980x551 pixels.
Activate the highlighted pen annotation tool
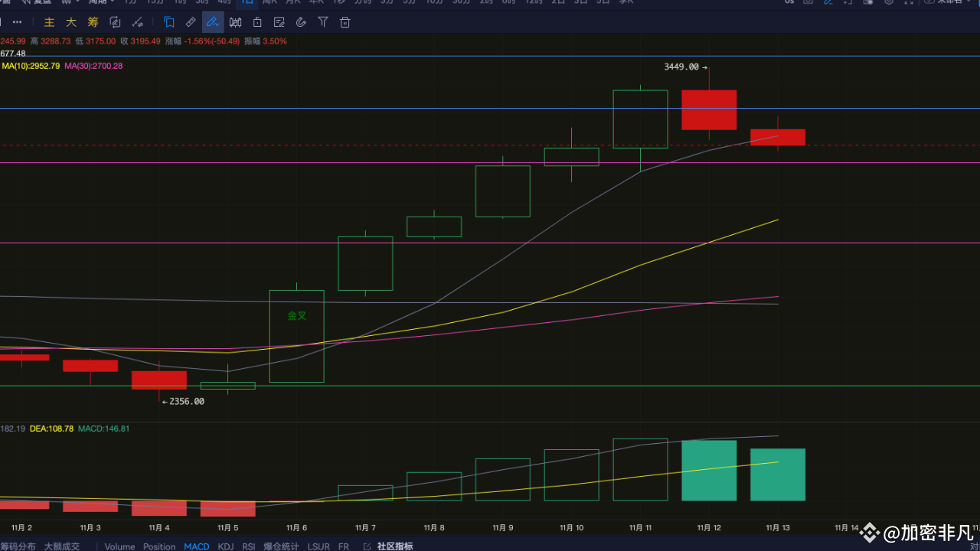pyautogui.click(x=213, y=22)
